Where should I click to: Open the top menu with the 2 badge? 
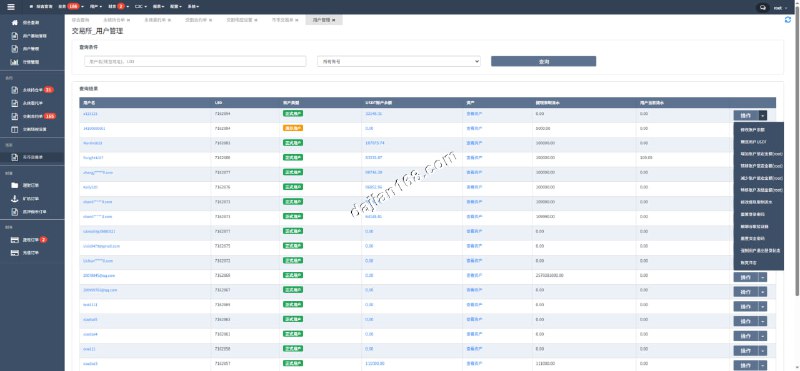[x=118, y=7]
